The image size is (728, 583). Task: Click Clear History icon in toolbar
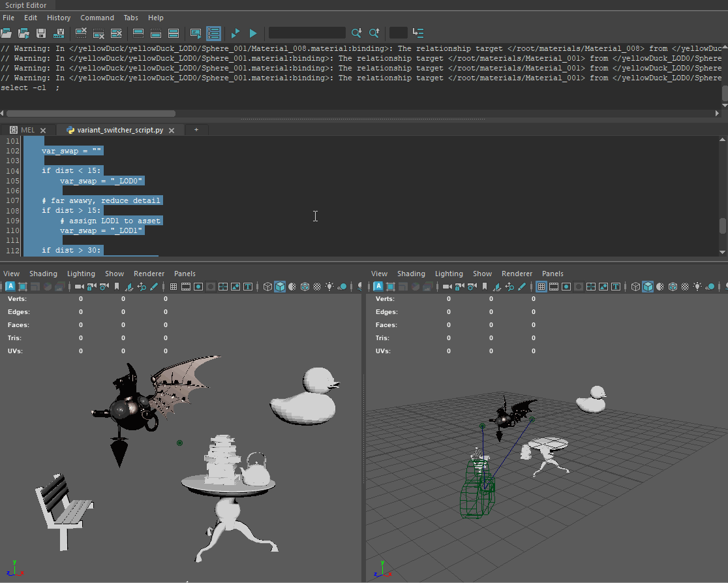[x=81, y=33]
